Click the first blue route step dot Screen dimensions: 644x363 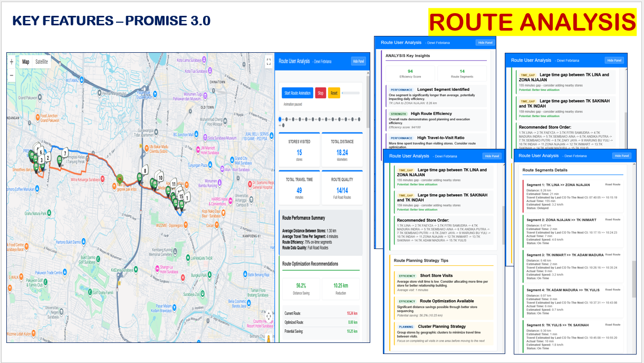click(280, 119)
